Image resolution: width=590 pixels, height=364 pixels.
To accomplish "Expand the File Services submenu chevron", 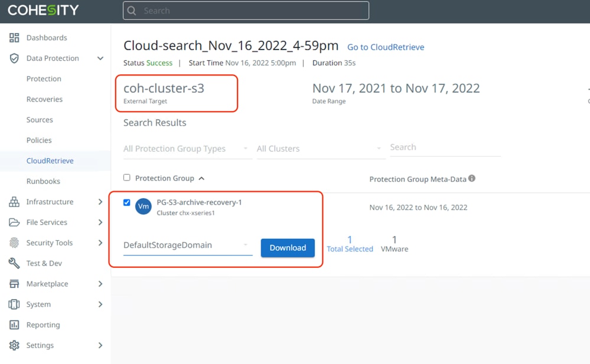I will (100, 222).
